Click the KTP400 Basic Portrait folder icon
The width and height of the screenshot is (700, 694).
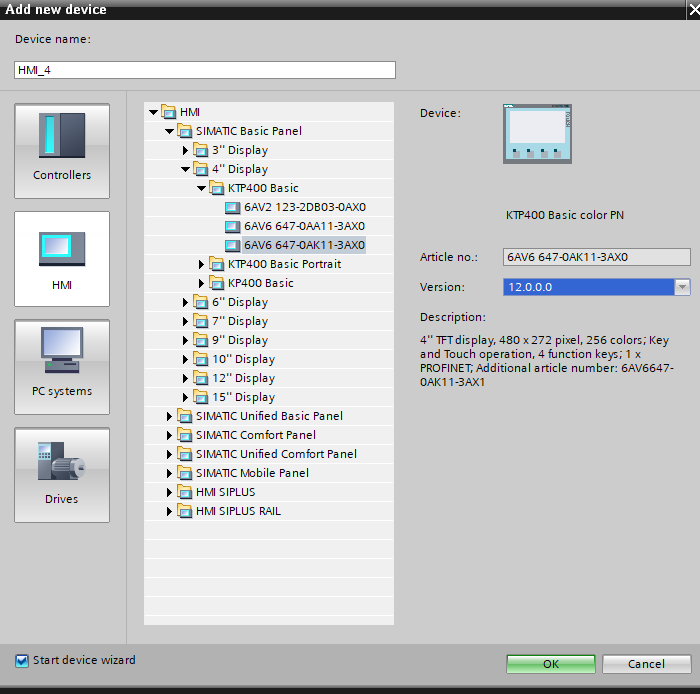coord(217,264)
